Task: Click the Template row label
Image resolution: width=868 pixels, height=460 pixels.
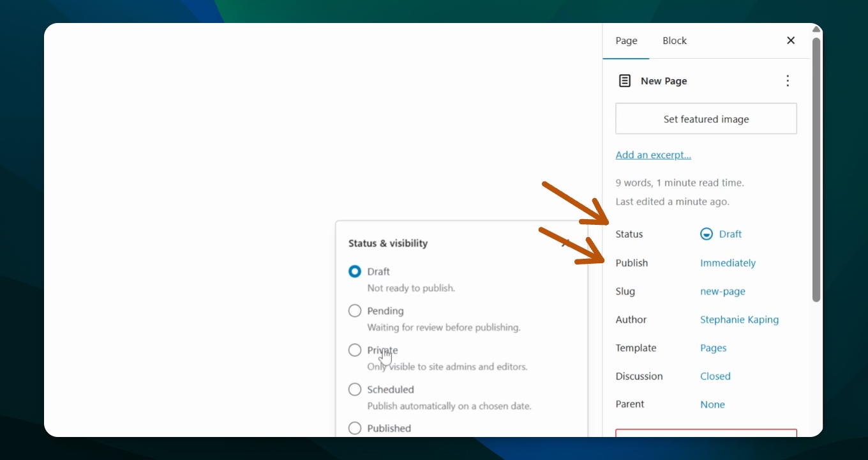Action: point(636,348)
